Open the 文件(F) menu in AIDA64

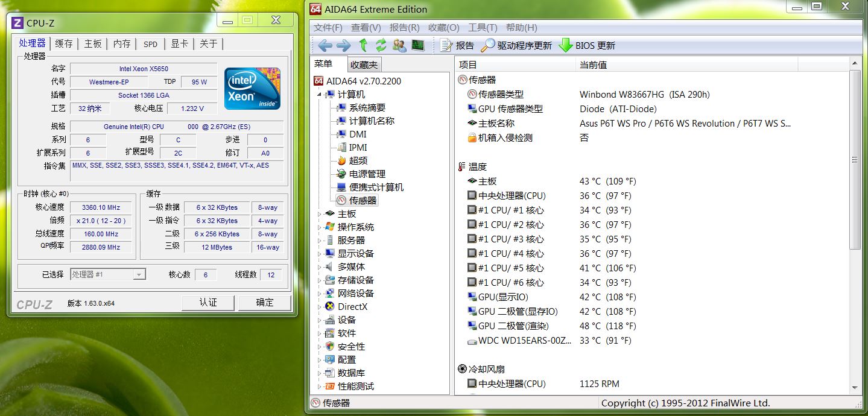click(328, 28)
